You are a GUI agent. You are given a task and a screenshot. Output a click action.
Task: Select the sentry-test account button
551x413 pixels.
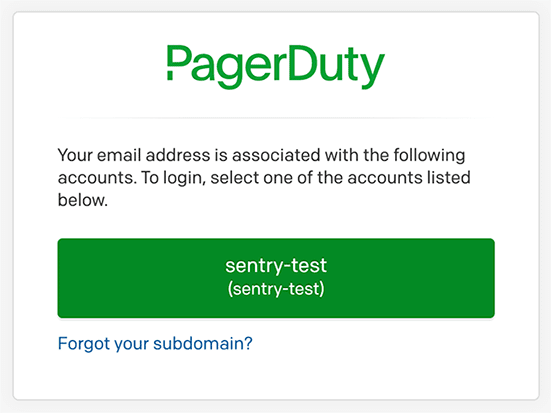pos(276,278)
